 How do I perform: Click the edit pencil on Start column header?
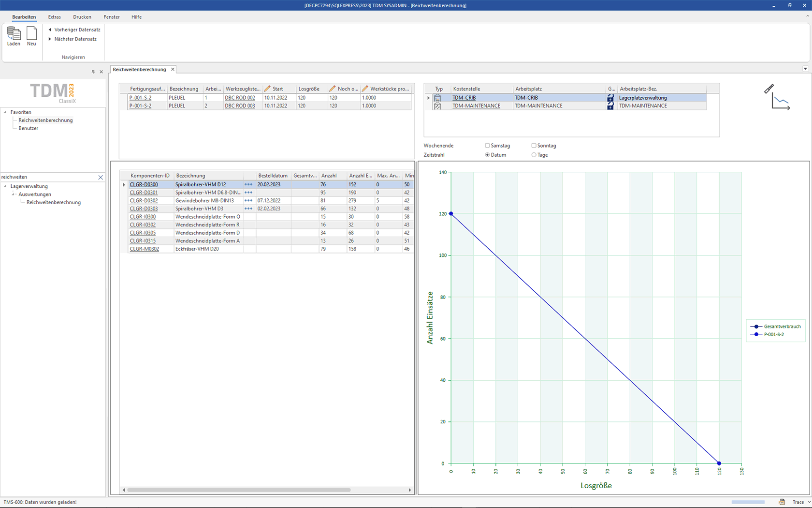pyautogui.click(x=267, y=89)
